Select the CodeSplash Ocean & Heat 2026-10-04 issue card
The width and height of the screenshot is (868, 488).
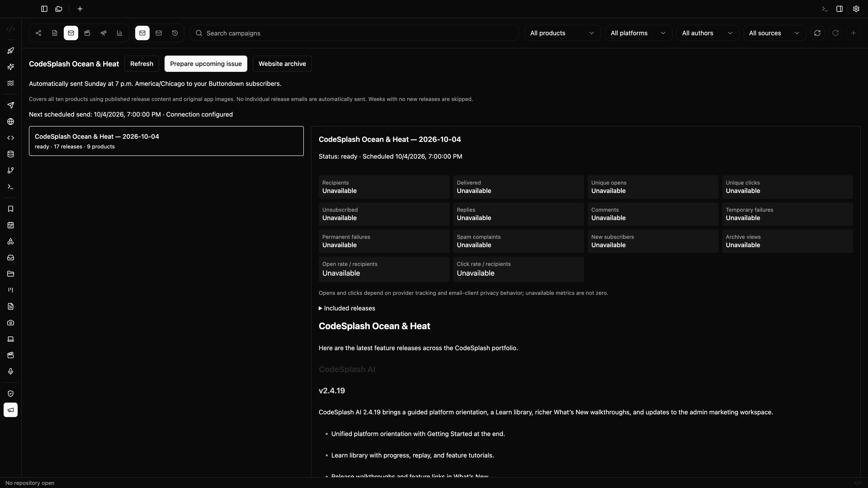pyautogui.click(x=166, y=141)
